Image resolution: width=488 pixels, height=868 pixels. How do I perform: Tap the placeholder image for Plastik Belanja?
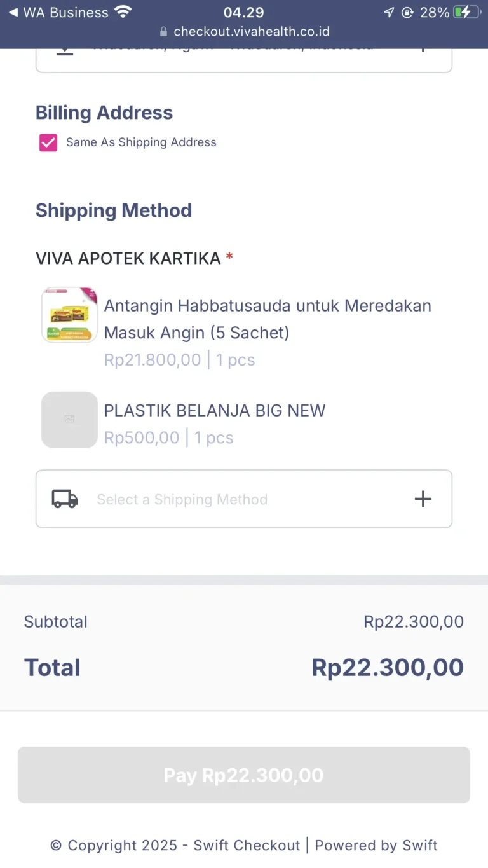click(69, 420)
